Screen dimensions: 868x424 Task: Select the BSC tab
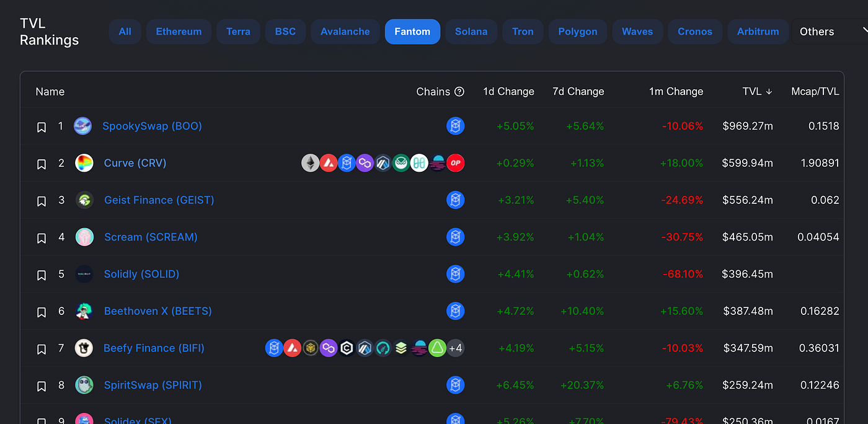[285, 32]
